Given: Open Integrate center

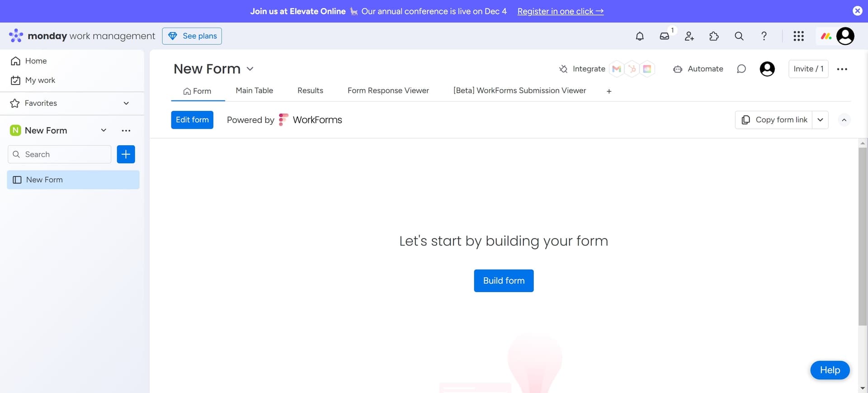Looking at the screenshot, I should pyautogui.click(x=582, y=69).
